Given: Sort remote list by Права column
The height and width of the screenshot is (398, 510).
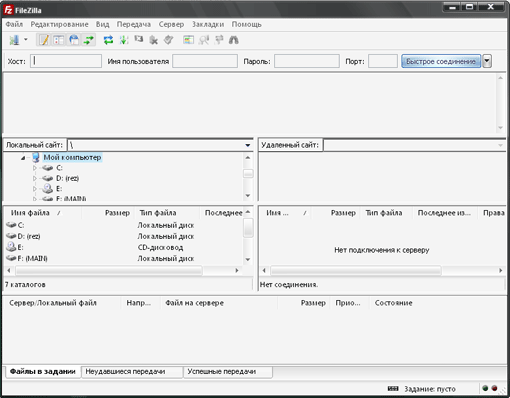Looking at the screenshot, I should pyautogui.click(x=493, y=213).
